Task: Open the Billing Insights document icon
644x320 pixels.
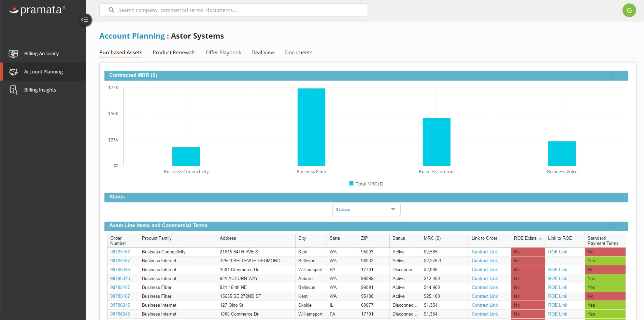Action: coord(13,90)
